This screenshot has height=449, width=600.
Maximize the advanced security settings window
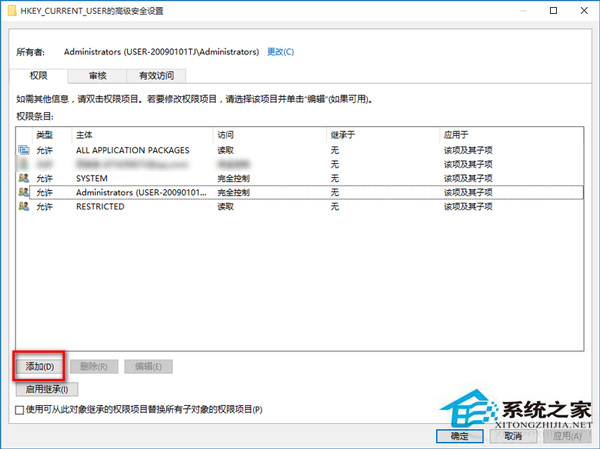pos(552,10)
